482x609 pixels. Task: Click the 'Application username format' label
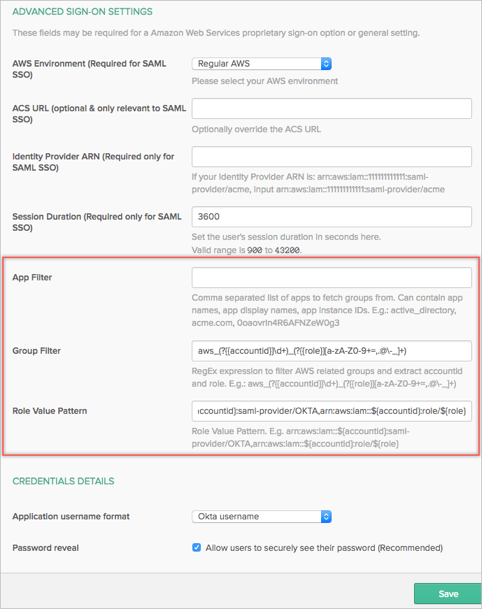71,517
